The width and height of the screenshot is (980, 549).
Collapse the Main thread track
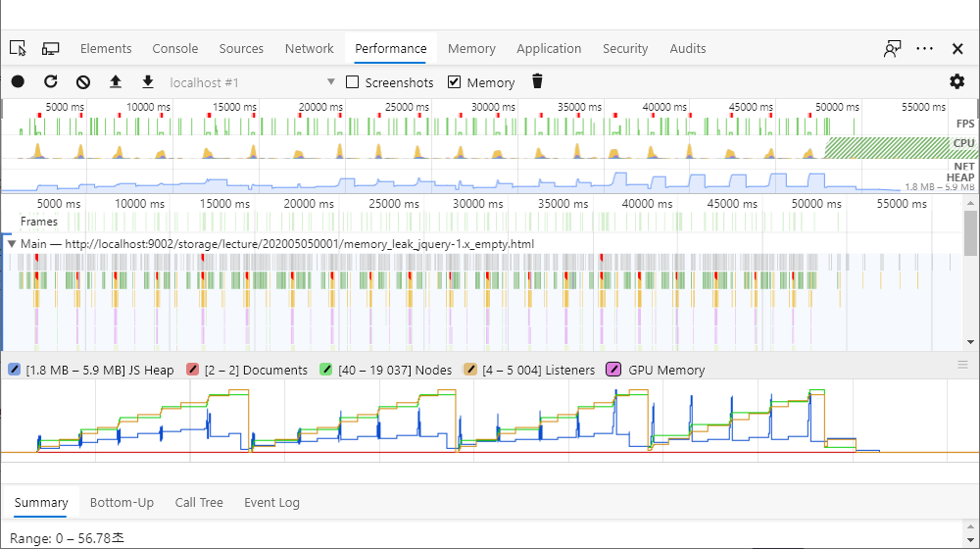[11, 244]
